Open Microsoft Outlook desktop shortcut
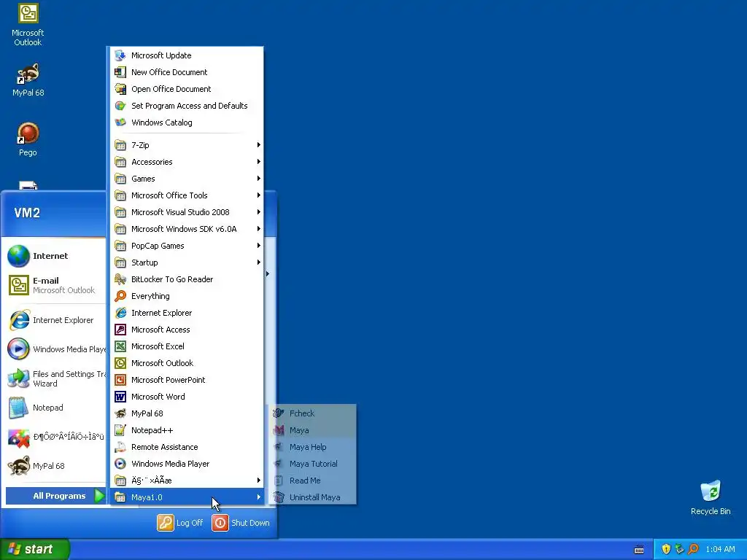Viewport: 747px width, 560px height. (x=28, y=25)
